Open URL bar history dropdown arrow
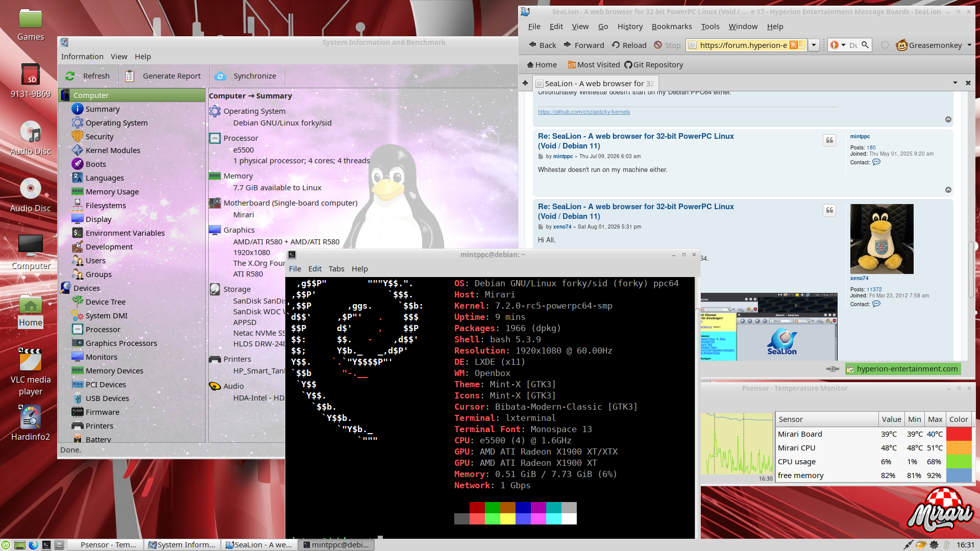Viewport: 980px width, 551px height. click(x=814, y=45)
